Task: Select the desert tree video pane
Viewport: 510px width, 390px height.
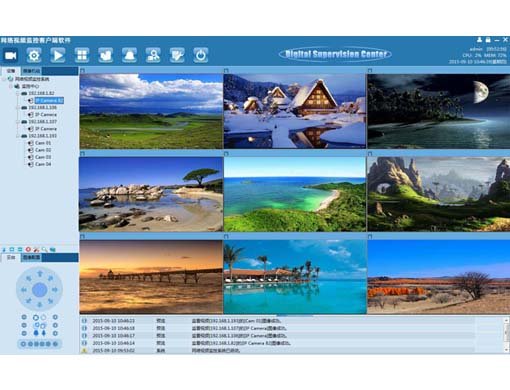Action: (438, 277)
